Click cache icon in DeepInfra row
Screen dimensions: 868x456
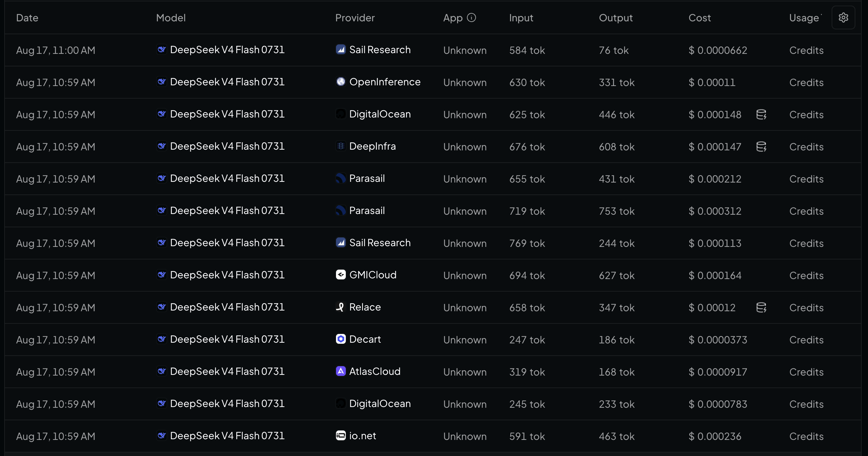[x=761, y=147]
